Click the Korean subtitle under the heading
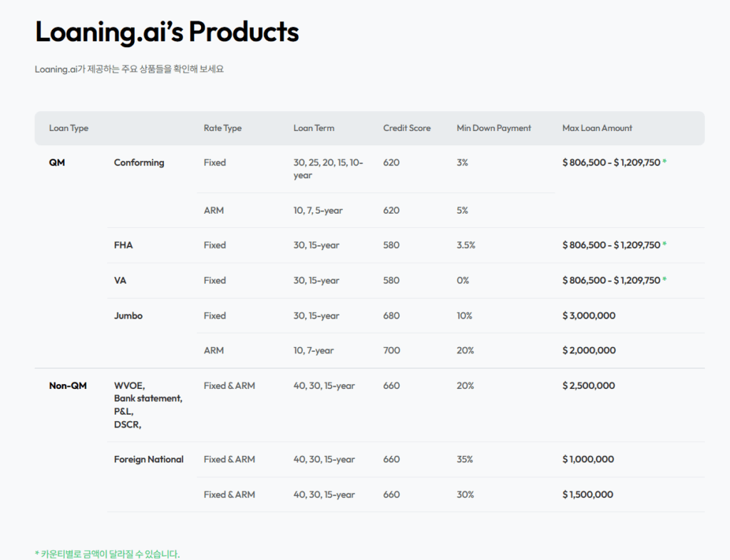730x560 pixels. pyautogui.click(x=130, y=69)
